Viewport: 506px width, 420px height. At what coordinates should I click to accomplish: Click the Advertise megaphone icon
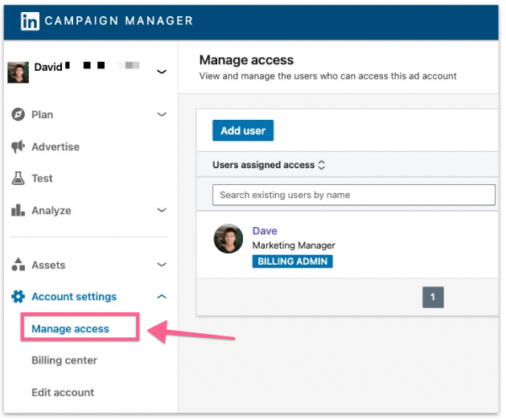pyautogui.click(x=18, y=146)
